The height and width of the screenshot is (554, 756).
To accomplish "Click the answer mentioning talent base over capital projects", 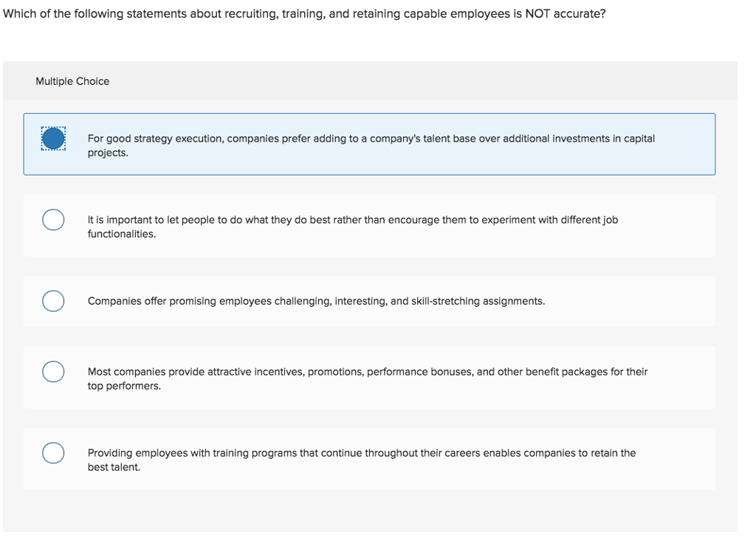I will pos(369,145).
